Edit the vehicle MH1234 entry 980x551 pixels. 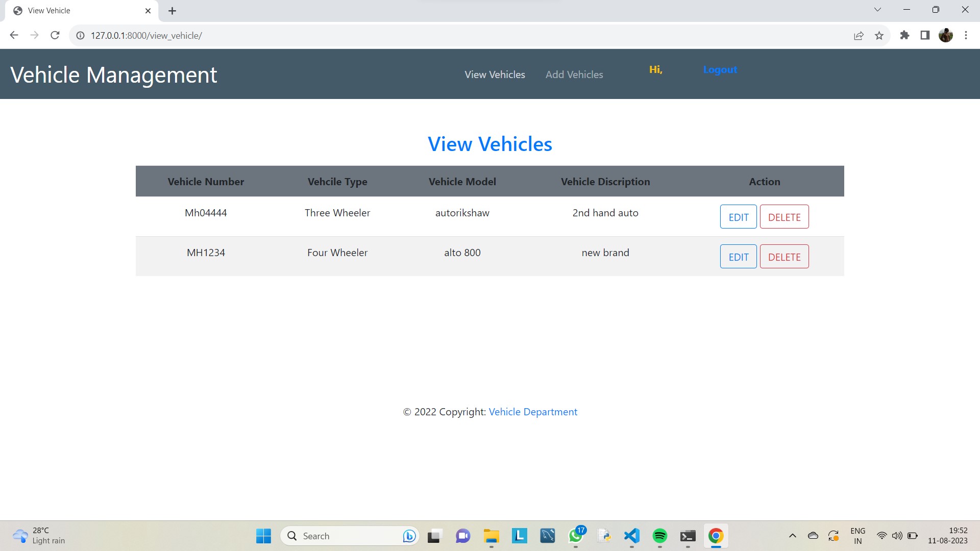tap(738, 256)
